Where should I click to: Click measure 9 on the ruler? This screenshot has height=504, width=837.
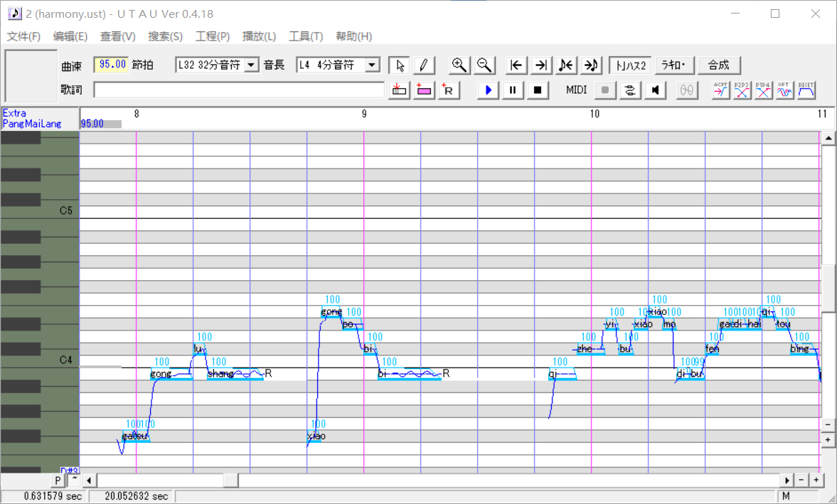tap(364, 114)
